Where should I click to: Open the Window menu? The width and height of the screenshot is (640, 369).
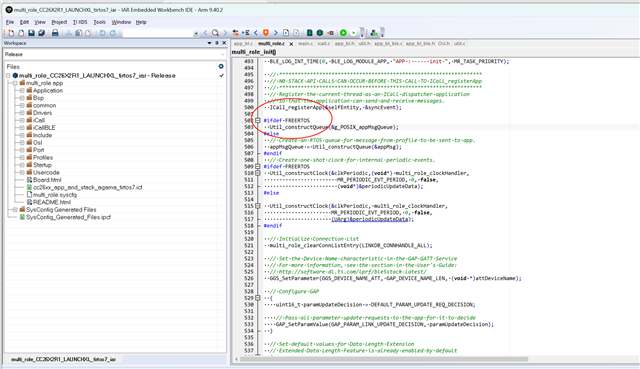click(x=121, y=22)
